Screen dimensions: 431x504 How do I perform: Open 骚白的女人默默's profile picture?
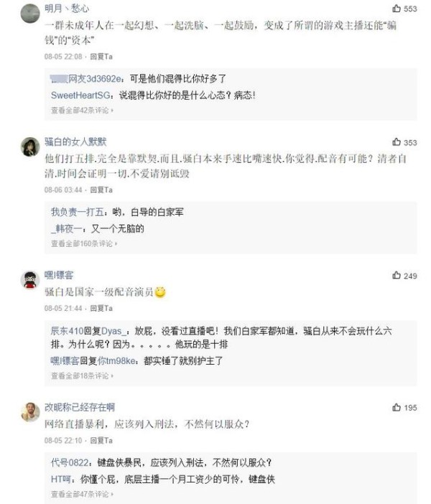tap(29, 146)
